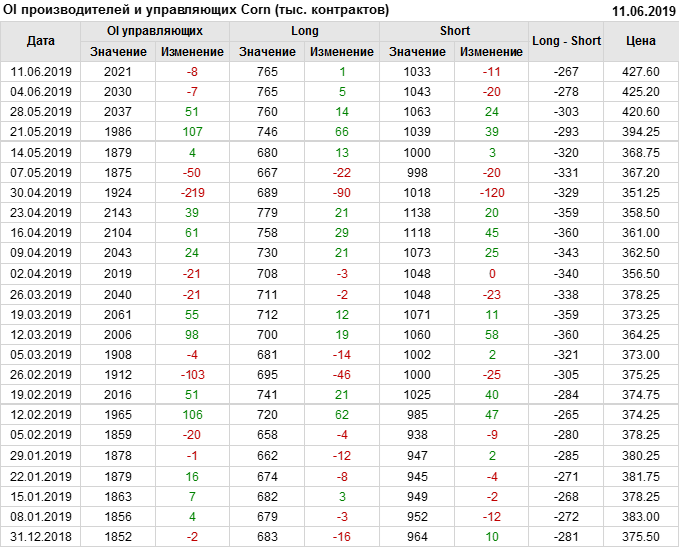Click the green change value 107
The image size is (680, 548).
192,132
